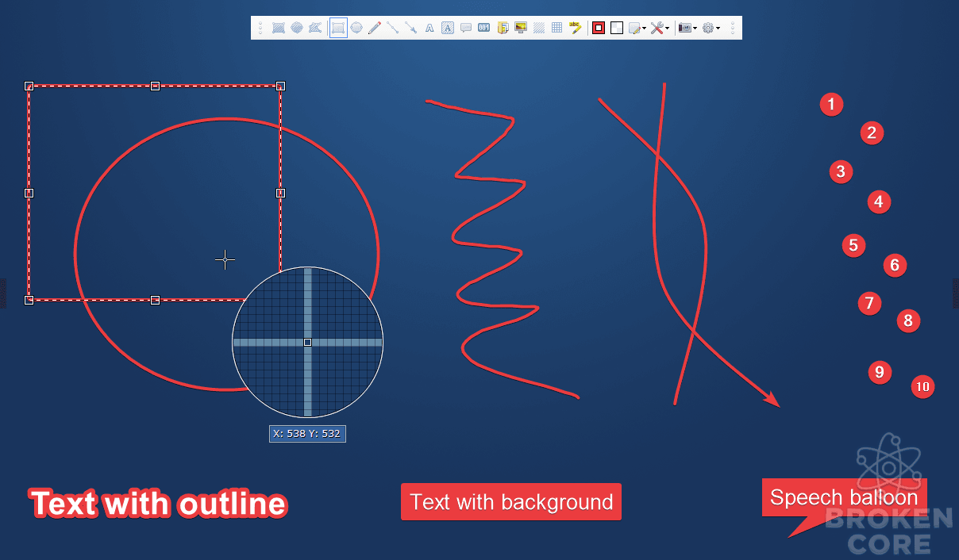Click the selection's right-middle handle
This screenshot has height=560, width=959.
[x=280, y=193]
